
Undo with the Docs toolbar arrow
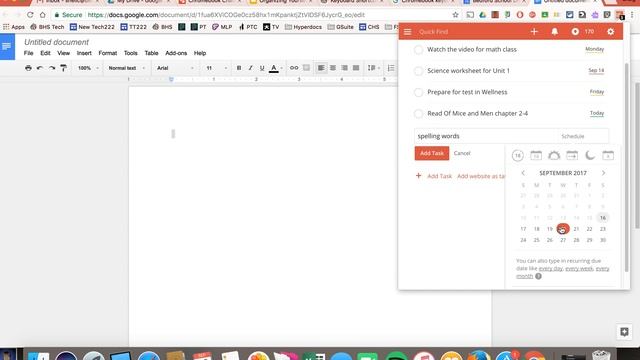click(40, 68)
